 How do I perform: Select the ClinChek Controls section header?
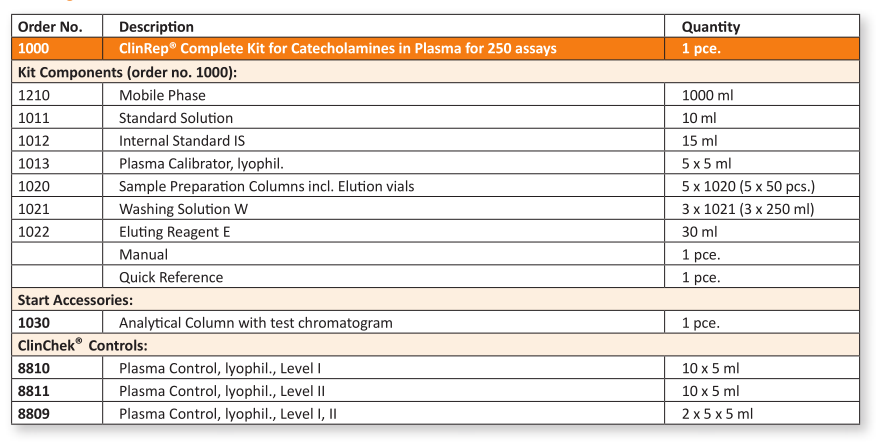tap(435, 346)
